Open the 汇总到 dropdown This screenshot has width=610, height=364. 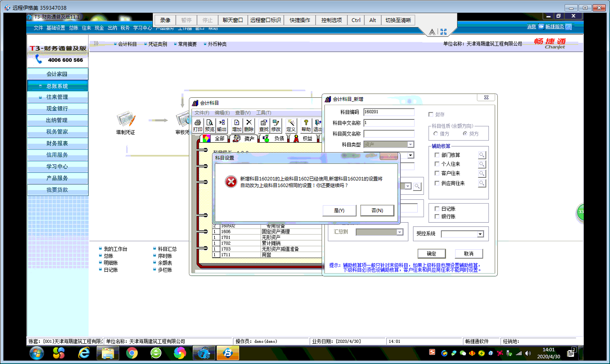[399, 232]
